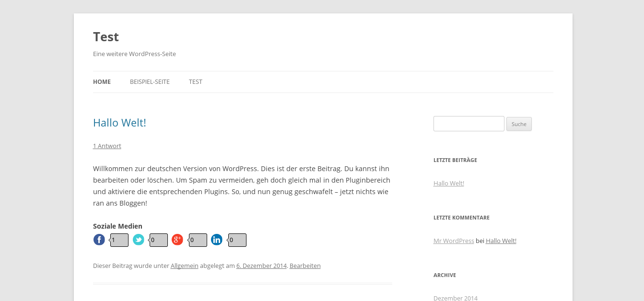Click the 1 Antwort comments link
644x301 pixels.
tap(107, 146)
